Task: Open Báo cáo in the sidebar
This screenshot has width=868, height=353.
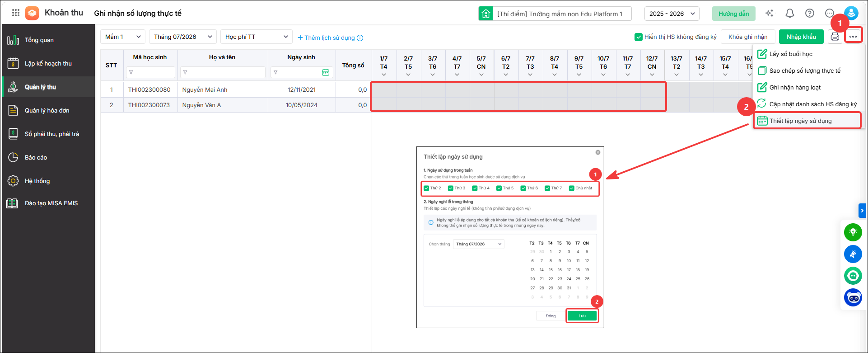Action: [x=48, y=157]
